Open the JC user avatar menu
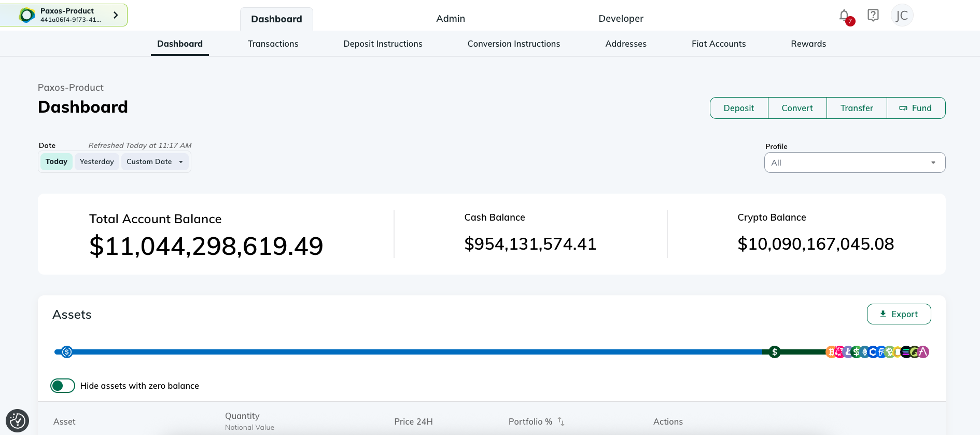This screenshot has height=435, width=980. tap(902, 16)
